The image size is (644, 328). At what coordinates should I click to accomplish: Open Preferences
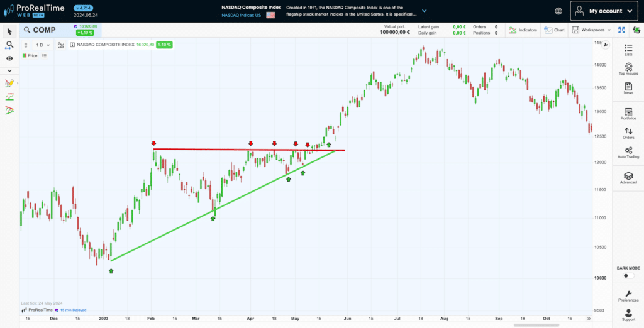coord(628,296)
